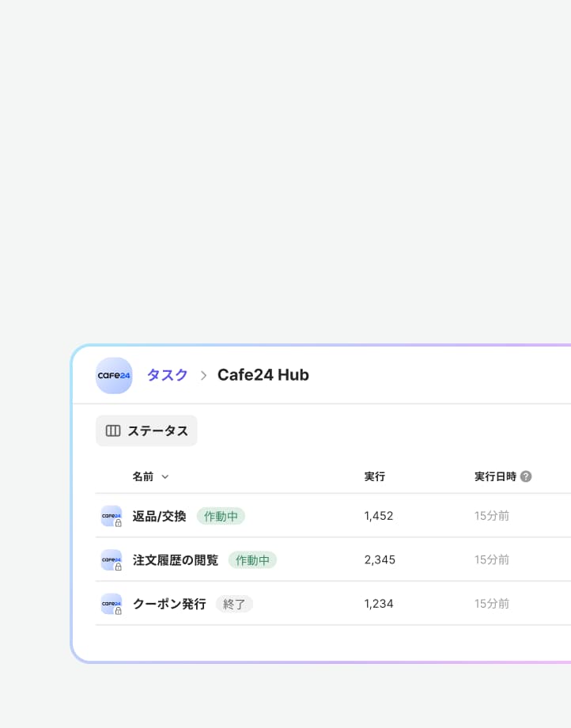The width and height of the screenshot is (571, 728).
Task: Select the 1,452 execution count cell
Action: click(379, 516)
